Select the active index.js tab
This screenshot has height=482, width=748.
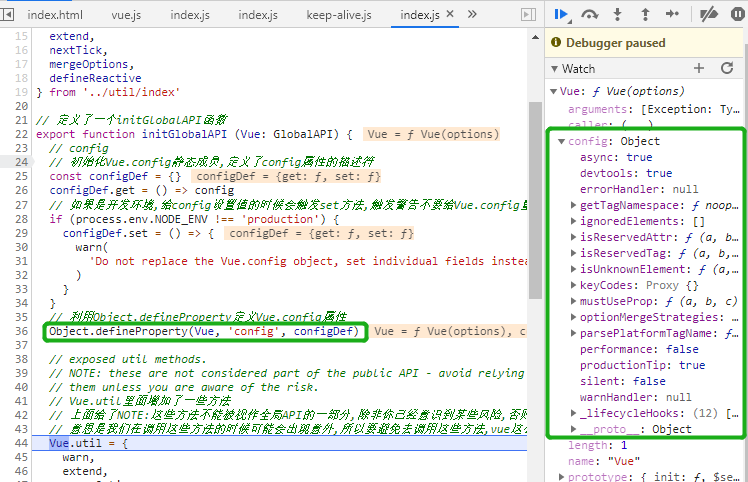tap(420, 15)
